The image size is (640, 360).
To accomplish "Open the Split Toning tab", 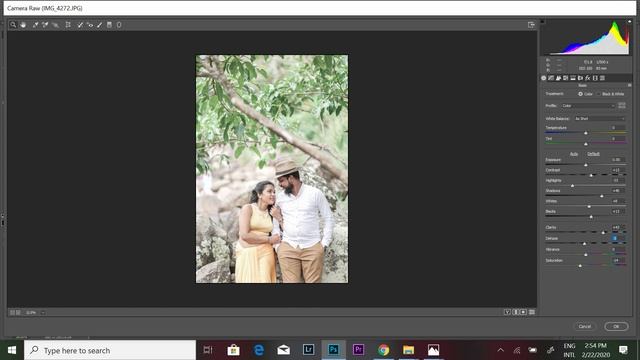I will click(573, 78).
